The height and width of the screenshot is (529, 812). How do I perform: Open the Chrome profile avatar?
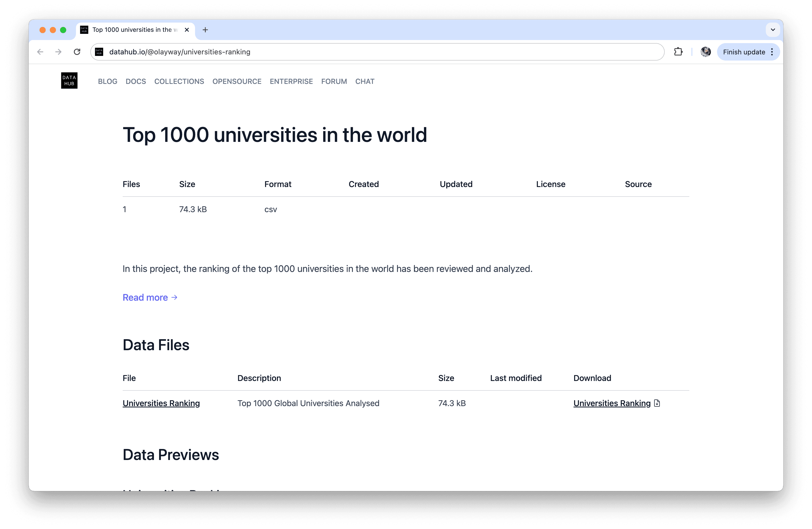[x=705, y=52]
